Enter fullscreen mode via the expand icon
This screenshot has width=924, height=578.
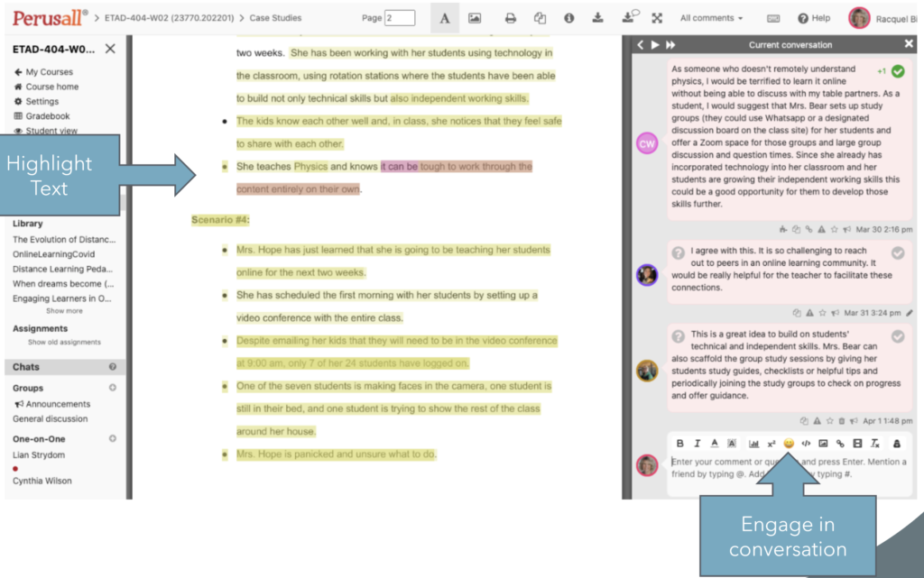coord(657,17)
